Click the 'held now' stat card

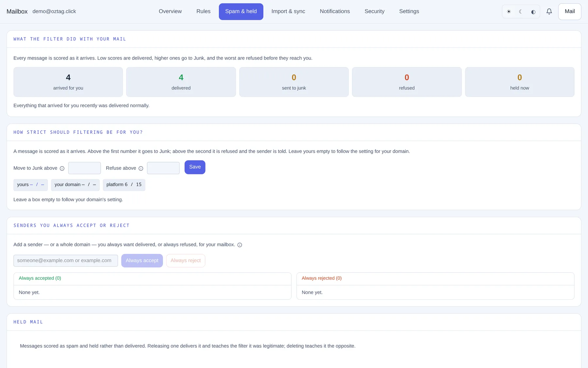tap(520, 82)
